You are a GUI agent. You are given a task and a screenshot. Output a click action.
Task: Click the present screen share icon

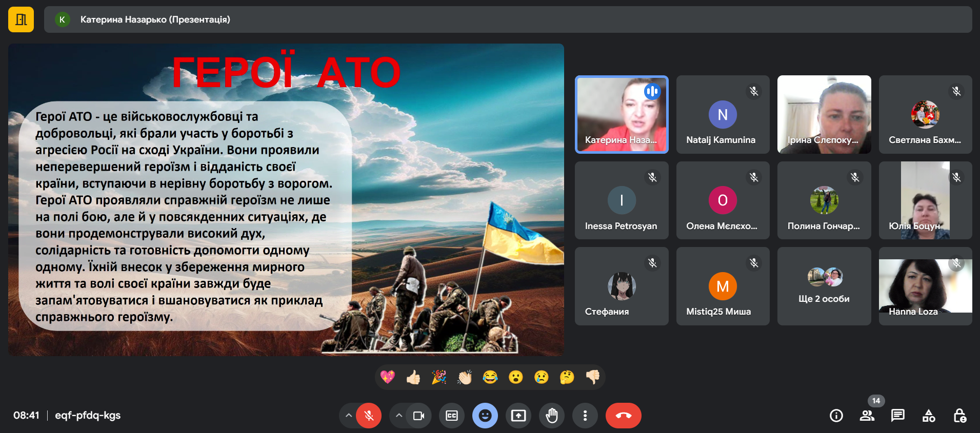click(x=518, y=416)
